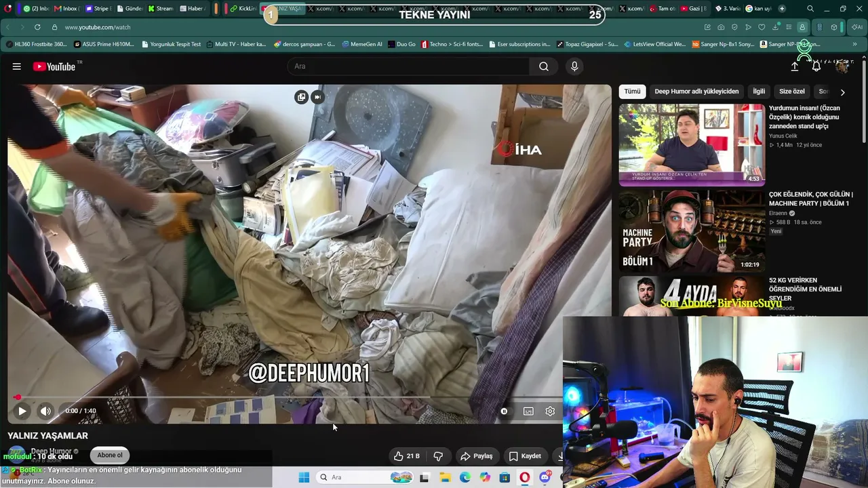Switch to the KickLin browser tab
Image resolution: width=868 pixels, height=488 pixels.
243,9
